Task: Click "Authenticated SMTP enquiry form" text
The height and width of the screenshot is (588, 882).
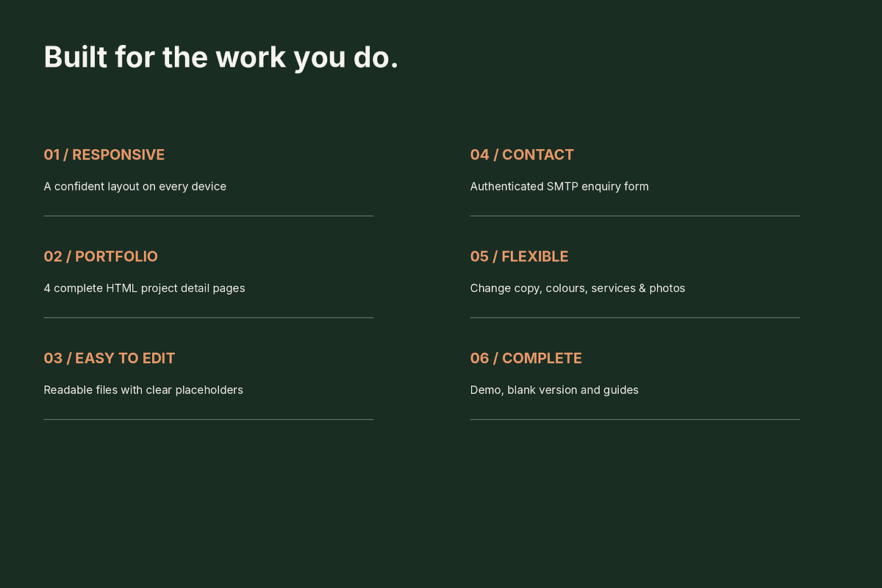Action: pos(559,187)
